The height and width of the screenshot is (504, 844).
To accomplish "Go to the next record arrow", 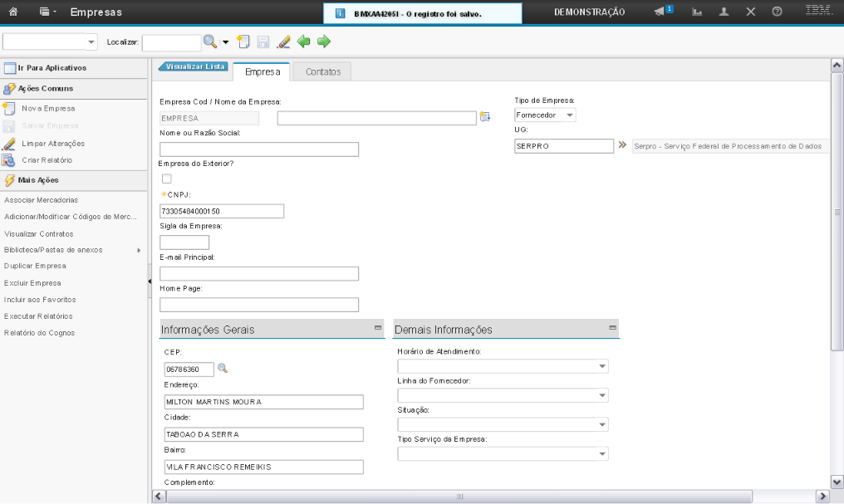I will point(324,42).
